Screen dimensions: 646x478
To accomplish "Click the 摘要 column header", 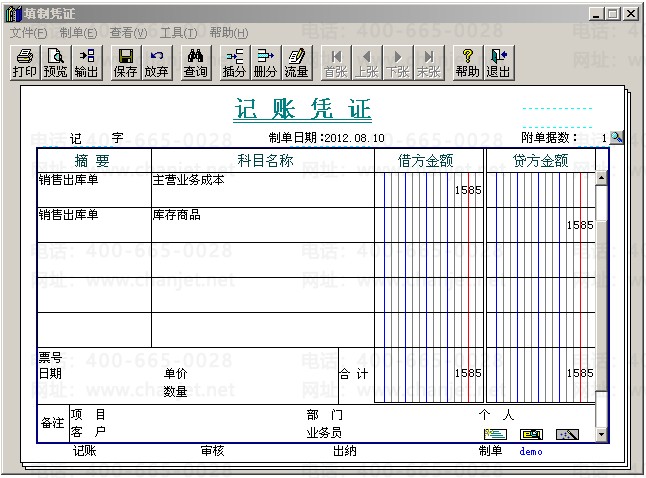I will pyautogui.click(x=92, y=160).
